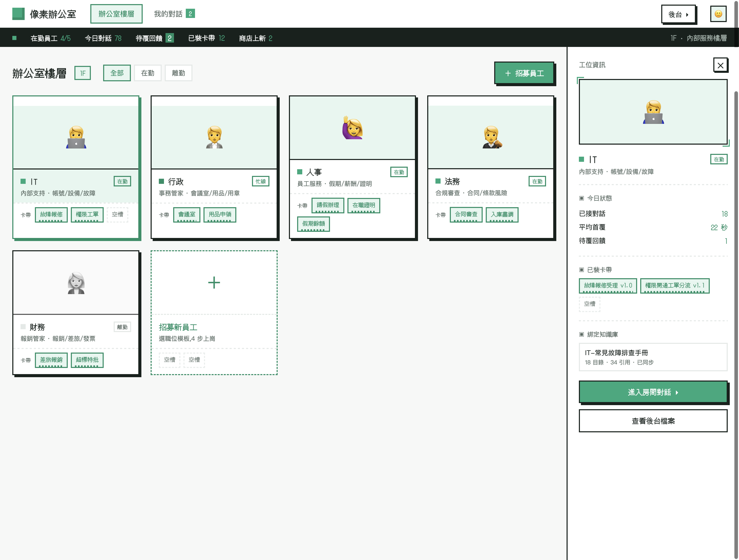The width and height of the screenshot is (739, 560).
Task: Click the green status square next to 法務
Action: tap(438, 181)
